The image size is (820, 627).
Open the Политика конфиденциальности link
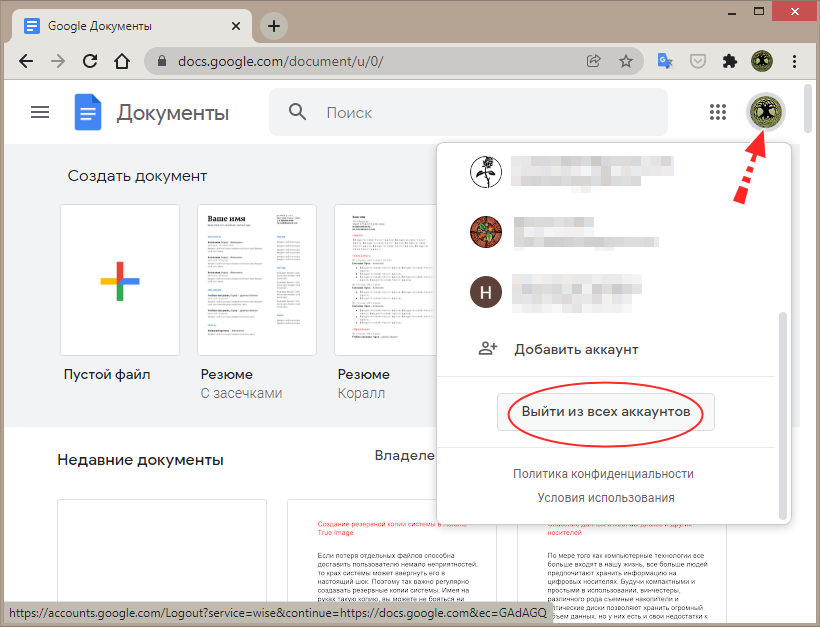pos(603,474)
